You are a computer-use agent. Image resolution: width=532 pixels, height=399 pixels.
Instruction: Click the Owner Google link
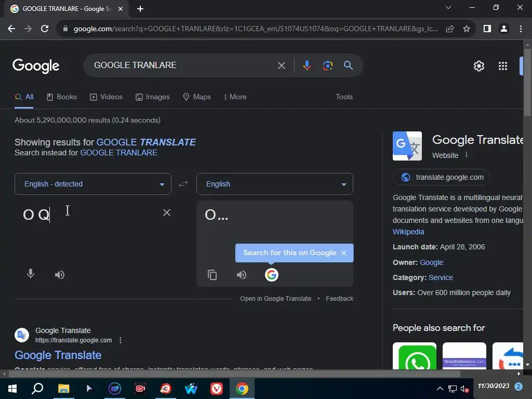point(432,262)
